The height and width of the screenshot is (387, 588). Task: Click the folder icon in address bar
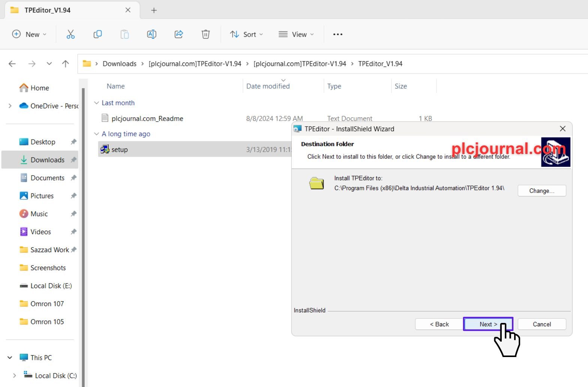87,63
